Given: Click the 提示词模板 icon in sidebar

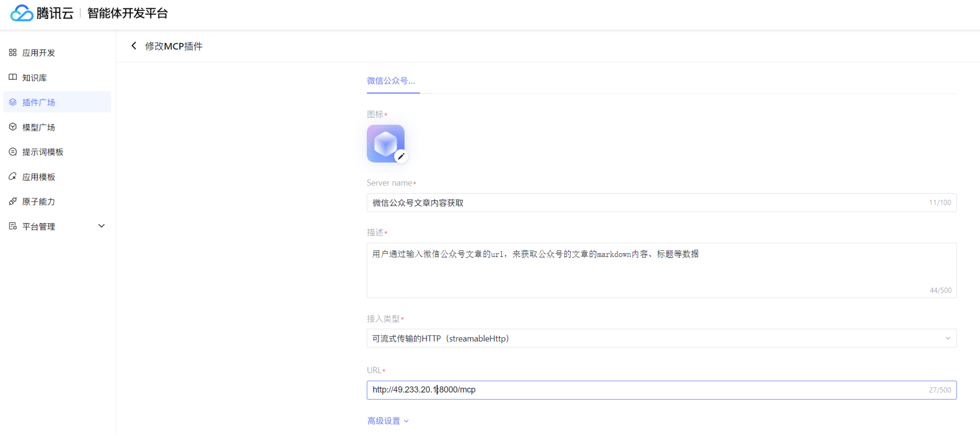Looking at the screenshot, I should coord(13,152).
